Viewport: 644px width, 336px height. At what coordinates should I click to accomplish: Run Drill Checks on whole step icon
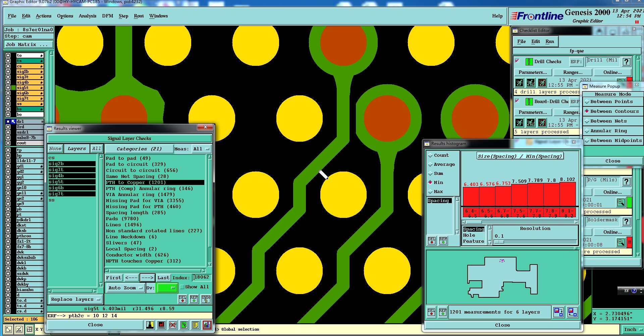[x=519, y=83]
